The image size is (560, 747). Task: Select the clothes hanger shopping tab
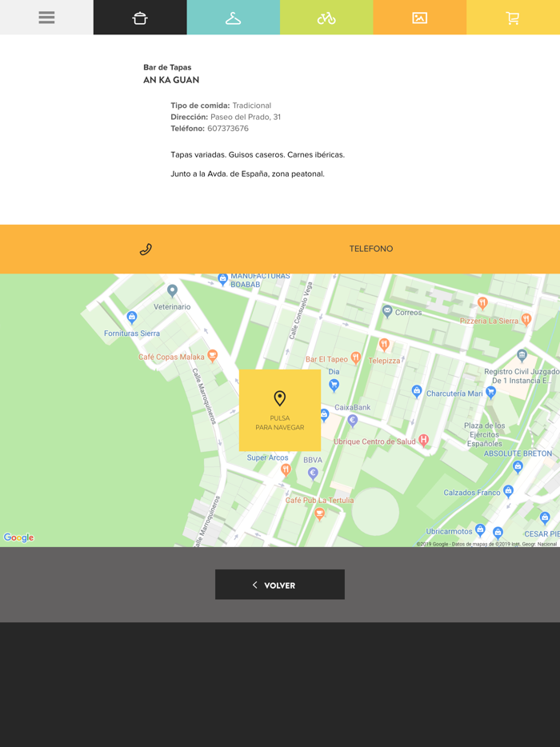pyautogui.click(x=233, y=18)
